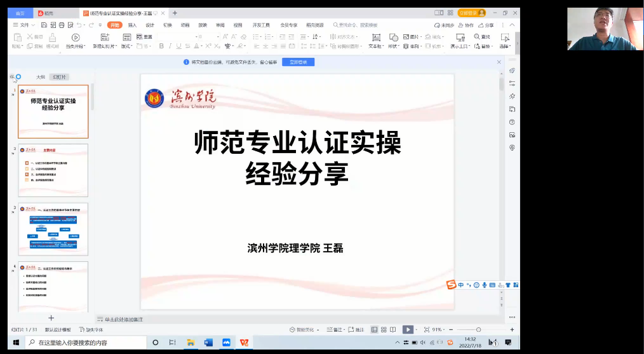Open Print Preview from quick access toolbar
This screenshot has width=644, height=354.
(70, 25)
